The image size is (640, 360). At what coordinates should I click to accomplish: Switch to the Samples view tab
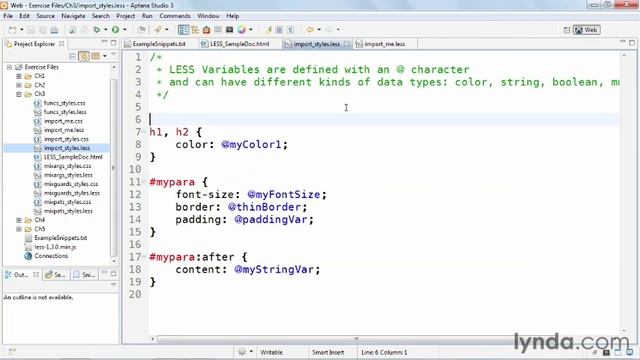click(x=56, y=275)
